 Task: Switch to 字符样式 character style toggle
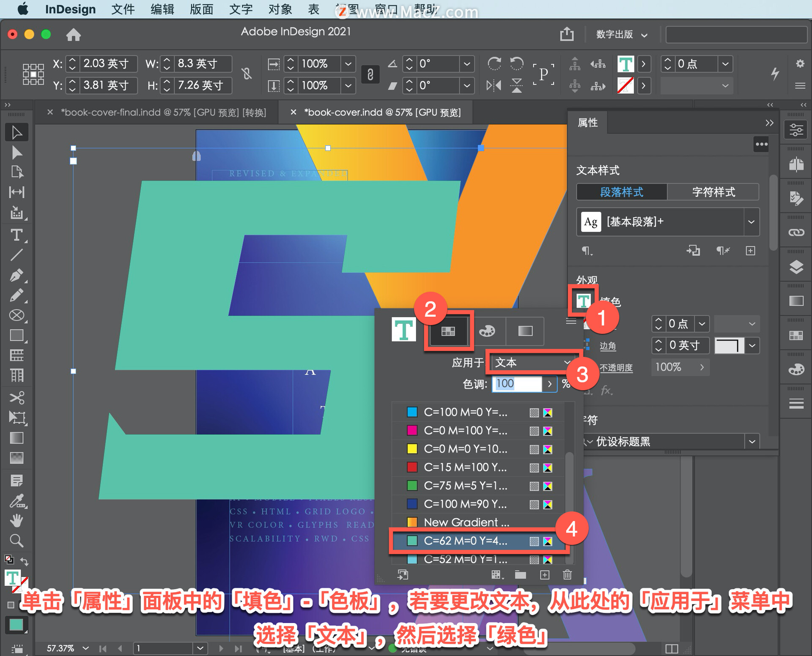713,192
